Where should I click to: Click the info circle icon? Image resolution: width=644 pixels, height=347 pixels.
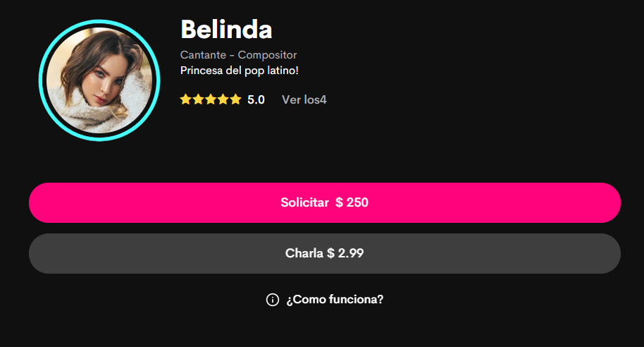point(272,300)
